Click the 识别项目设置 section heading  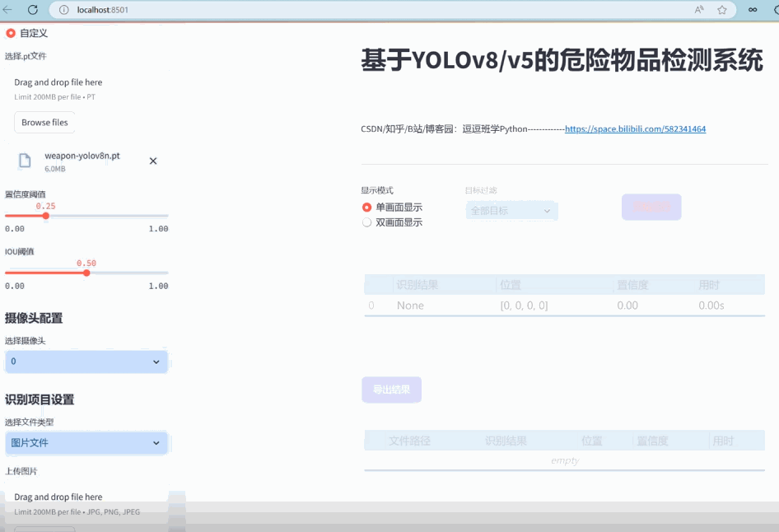point(40,399)
